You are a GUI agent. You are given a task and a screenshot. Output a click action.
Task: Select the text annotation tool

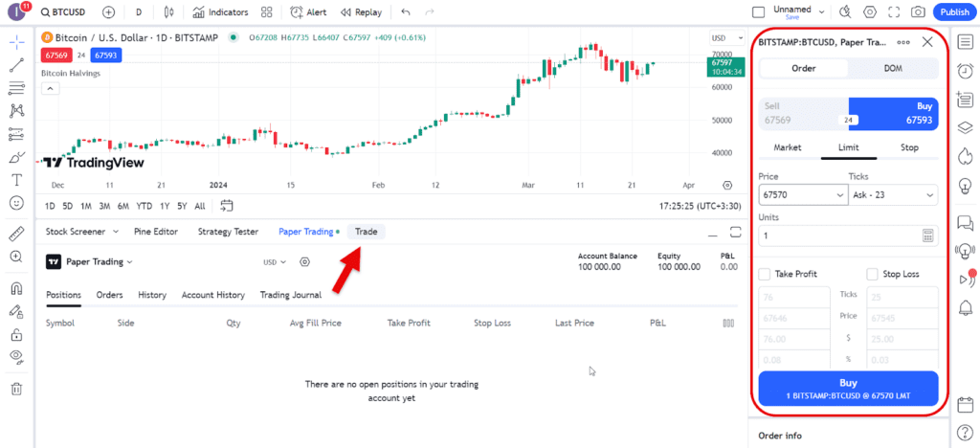[16, 180]
